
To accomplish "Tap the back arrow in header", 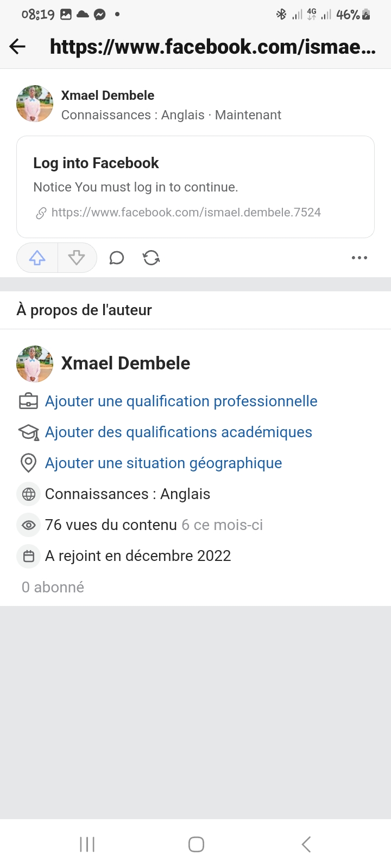I will click(17, 47).
